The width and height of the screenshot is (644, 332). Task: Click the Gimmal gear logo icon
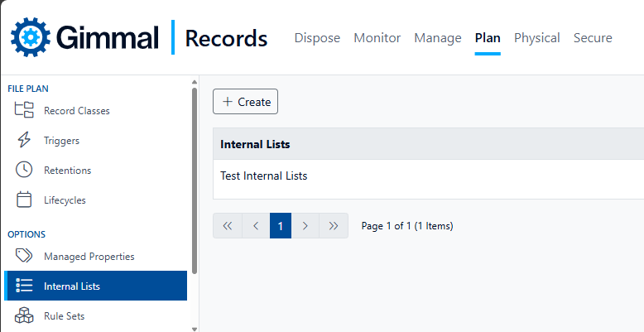(x=31, y=38)
